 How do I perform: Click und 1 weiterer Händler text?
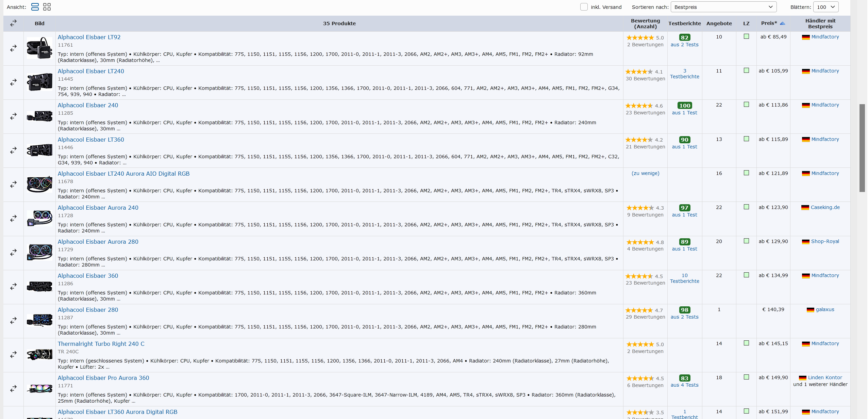click(820, 384)
